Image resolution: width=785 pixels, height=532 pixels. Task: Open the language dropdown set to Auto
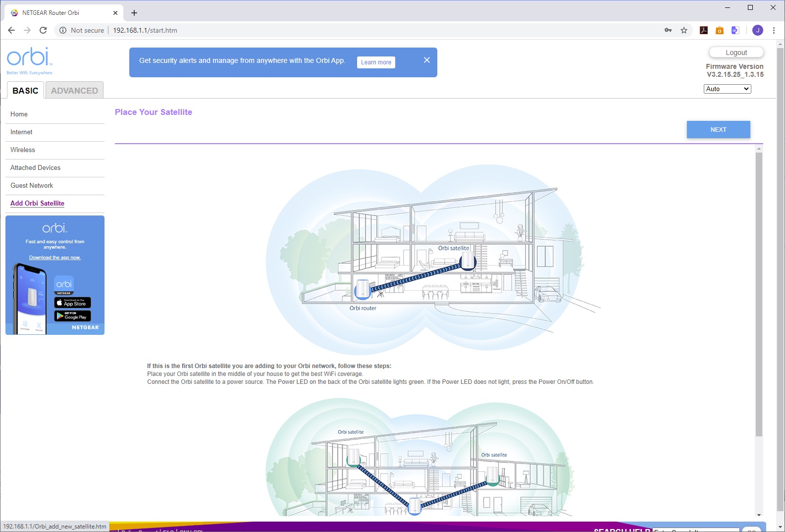pos(727,89)
